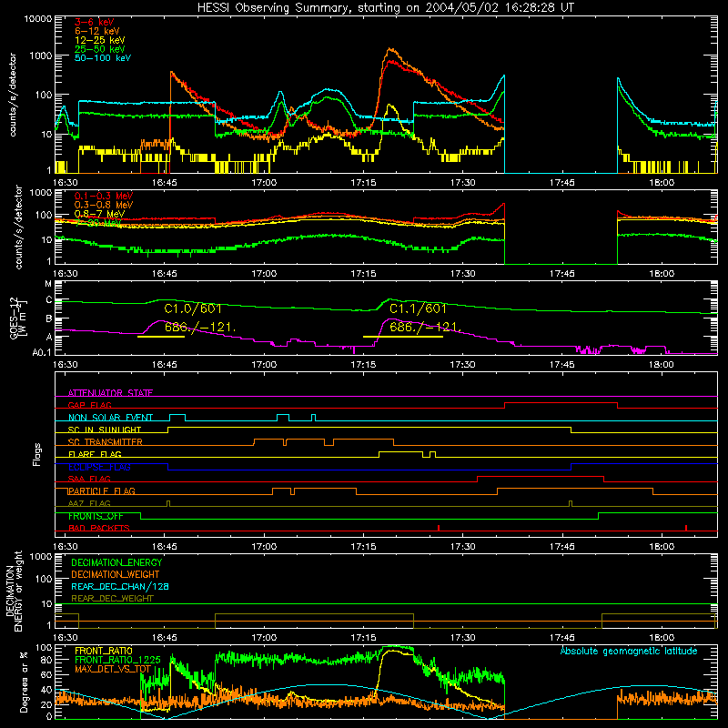Click the 25-50 keV legend entry
The height and width of the screenshot is (728, 728).
click(100, 49)
